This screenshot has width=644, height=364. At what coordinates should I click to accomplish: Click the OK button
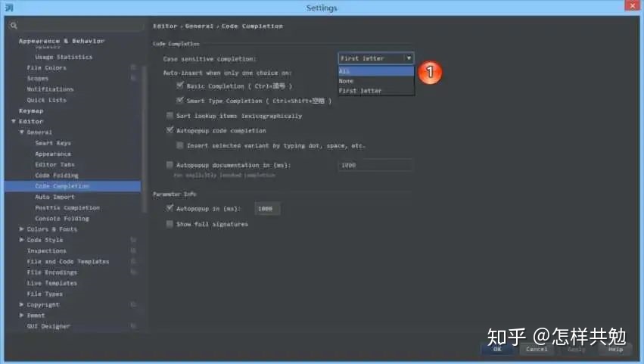(497, 349)
